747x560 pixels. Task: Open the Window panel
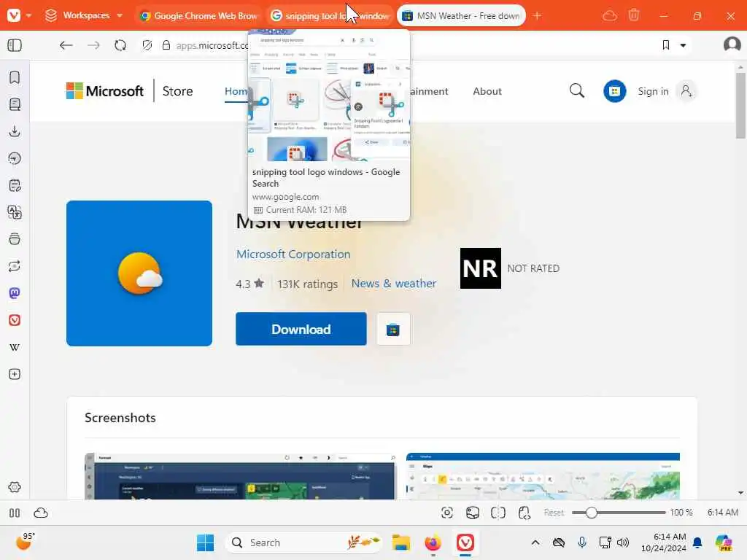point(15,239)
